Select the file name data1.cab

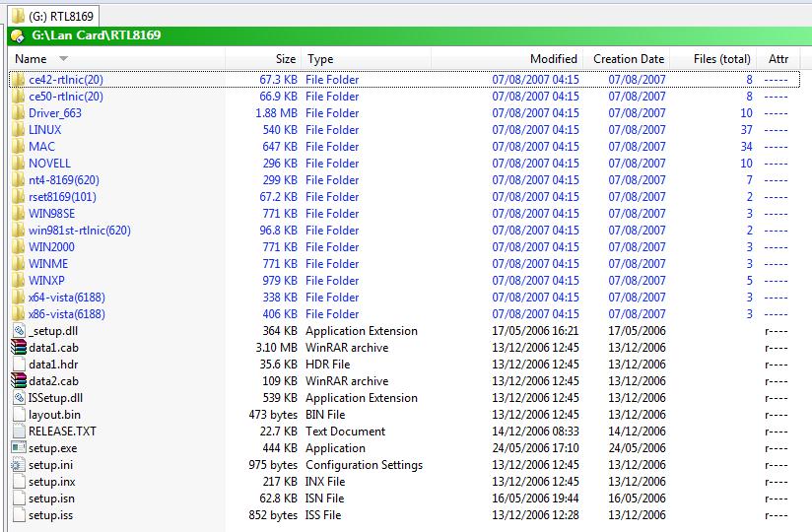pyautogui.click(x=53, y=348)
